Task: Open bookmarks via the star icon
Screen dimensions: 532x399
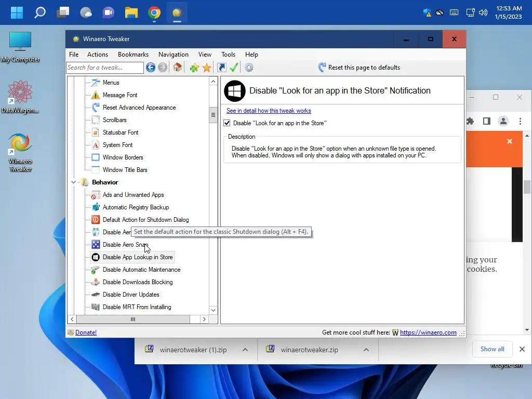Action: 207,68
